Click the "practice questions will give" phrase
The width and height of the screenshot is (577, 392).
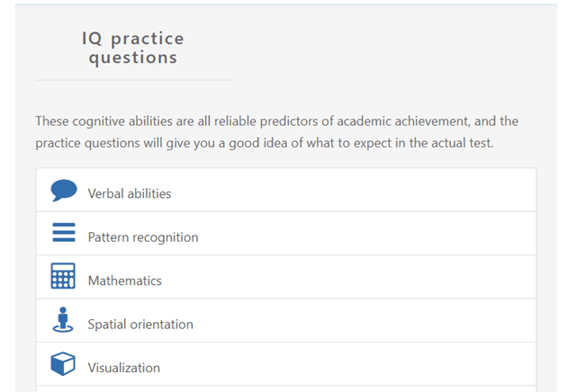pos(113,143)
